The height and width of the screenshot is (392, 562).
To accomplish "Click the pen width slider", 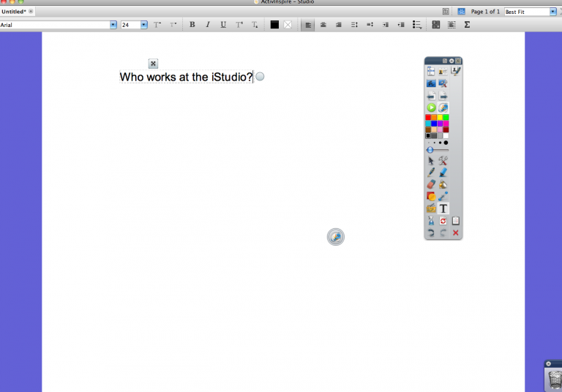I will 430,150.
